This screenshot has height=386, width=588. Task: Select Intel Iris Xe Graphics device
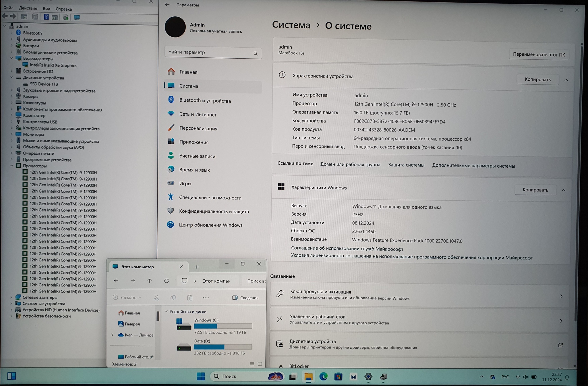(x=53, y=65)
